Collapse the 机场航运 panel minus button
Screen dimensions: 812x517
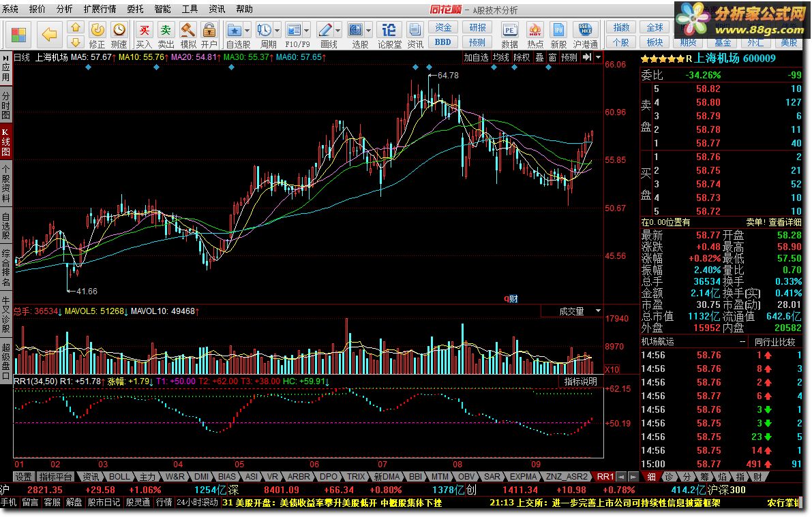(742, 341)
